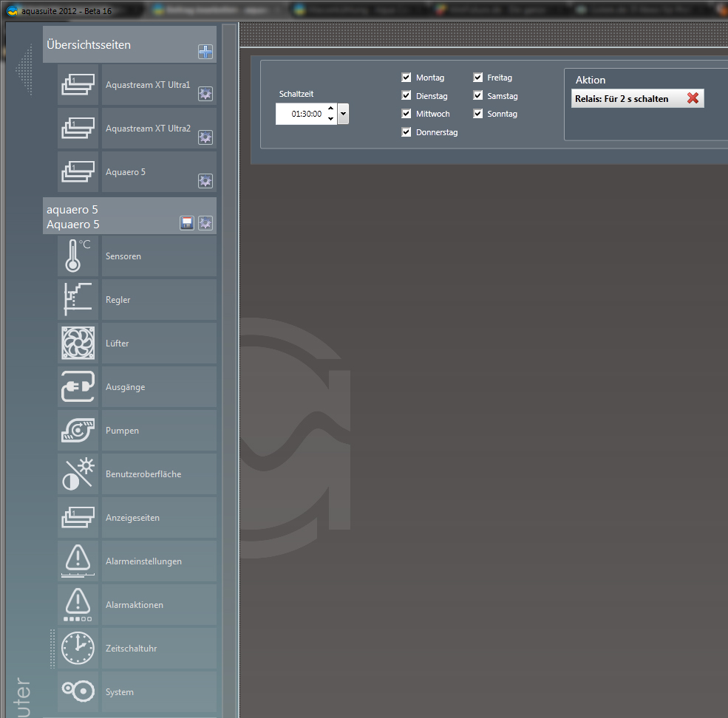
Task: Open the Schaltzeit time dropdown arrow
Action: (x=343, y=114)
